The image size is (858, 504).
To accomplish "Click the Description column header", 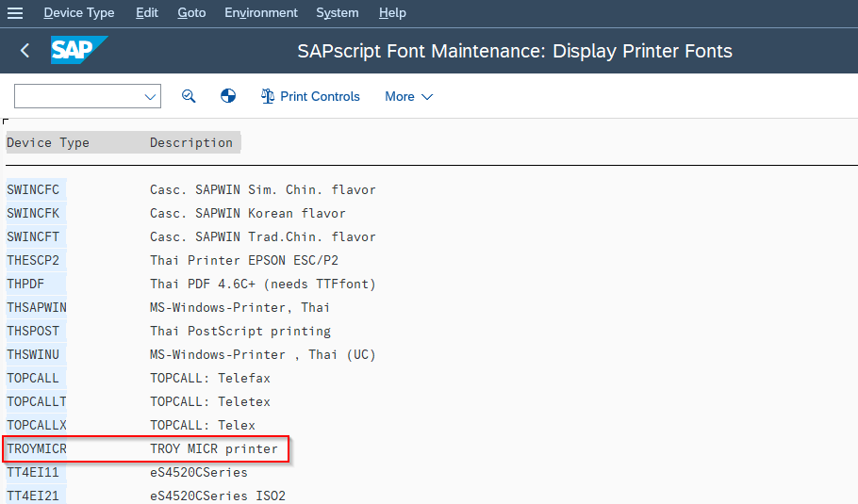I will (x=191, y=142).
